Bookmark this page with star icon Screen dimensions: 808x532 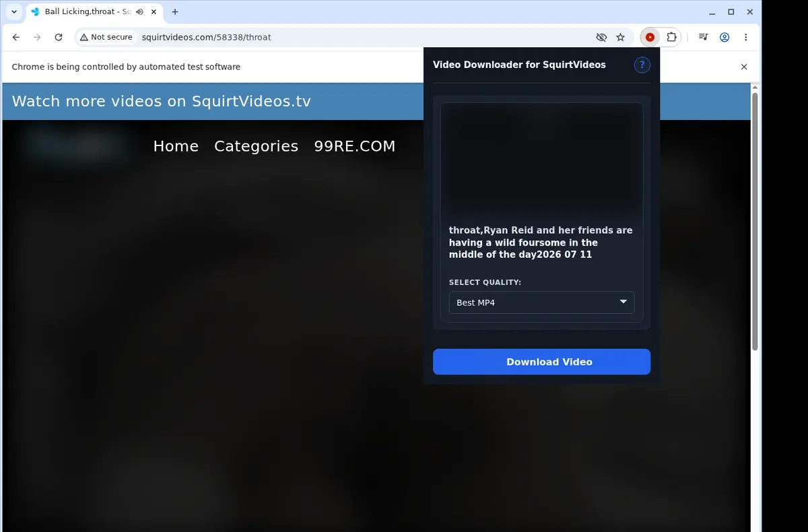coord(621,37)
